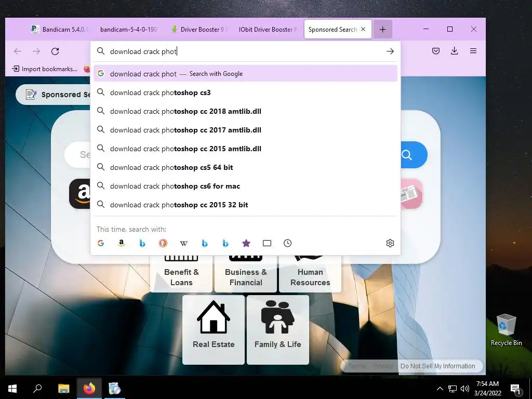The height and width of the screenshot is (399, 532).
Task: Click the Do Not Sell My Information link
Action: [x=437, y=366]
